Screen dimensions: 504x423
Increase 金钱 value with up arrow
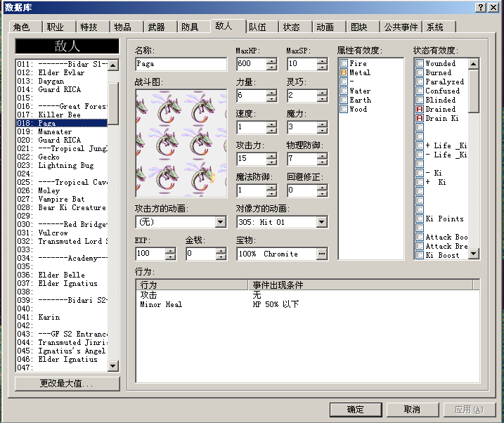point(221,251)
